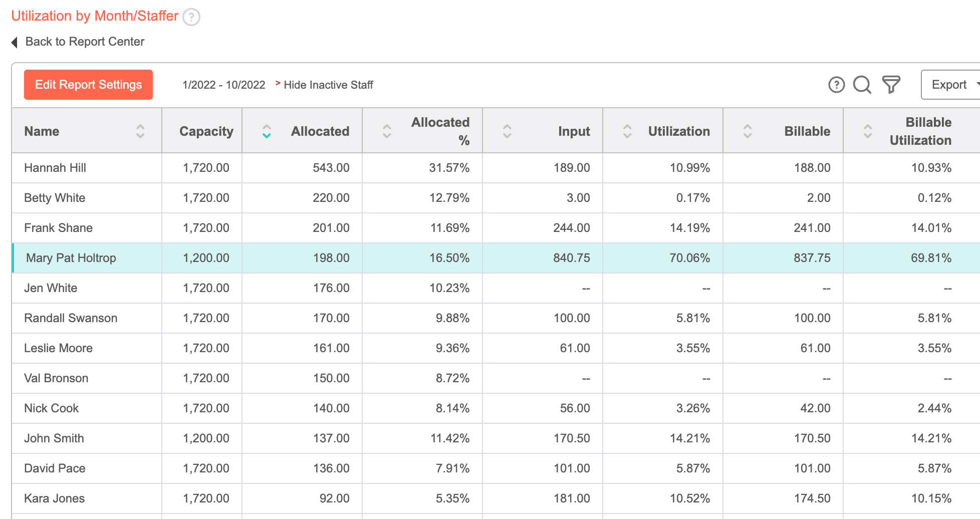Sort by Allocated % column arrows
Image resolution: width=980 pixels, height=519 pixels.
[x=387, y=131]
